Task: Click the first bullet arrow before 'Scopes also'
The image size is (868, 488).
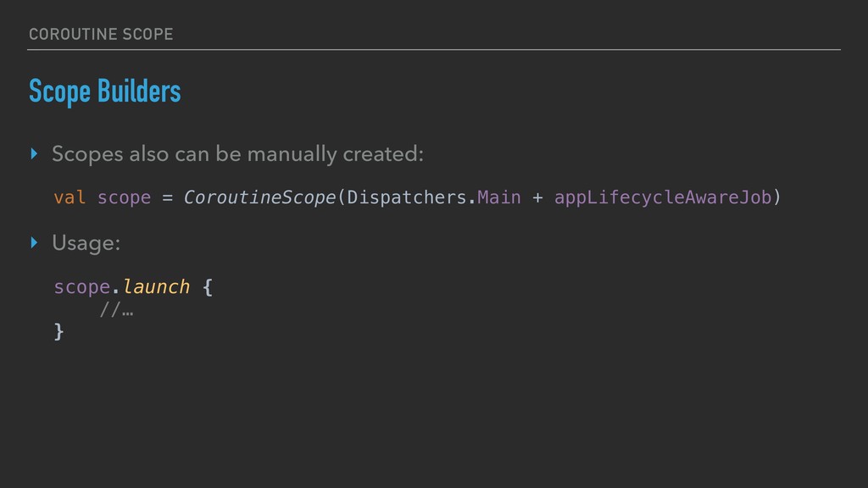Action: 33,155
